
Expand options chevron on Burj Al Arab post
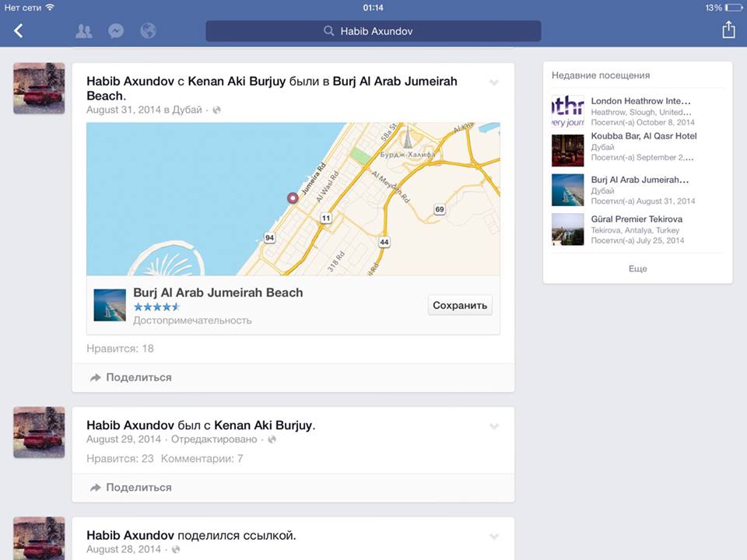point(494,82)
